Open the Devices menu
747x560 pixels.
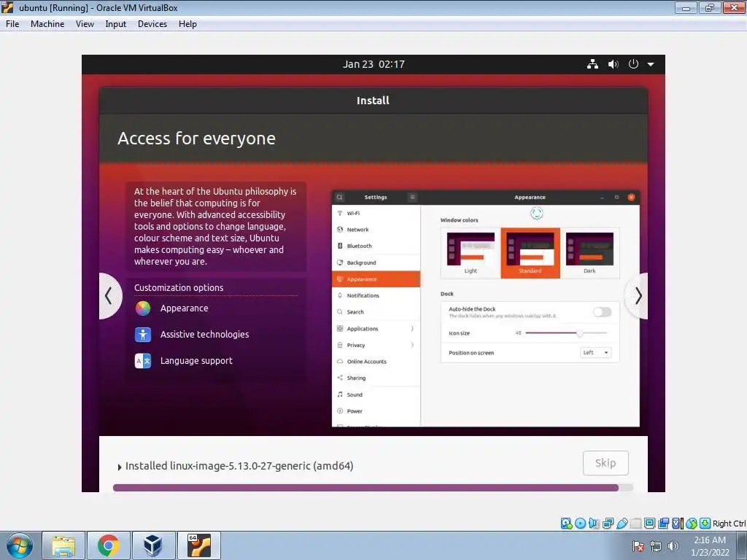pos(152,24)
